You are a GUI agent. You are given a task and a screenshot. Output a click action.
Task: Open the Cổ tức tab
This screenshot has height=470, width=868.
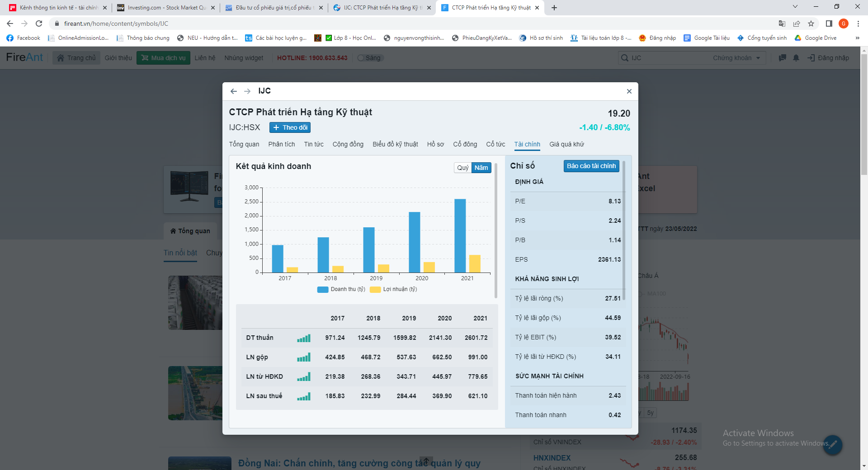[x=495, y=144]
